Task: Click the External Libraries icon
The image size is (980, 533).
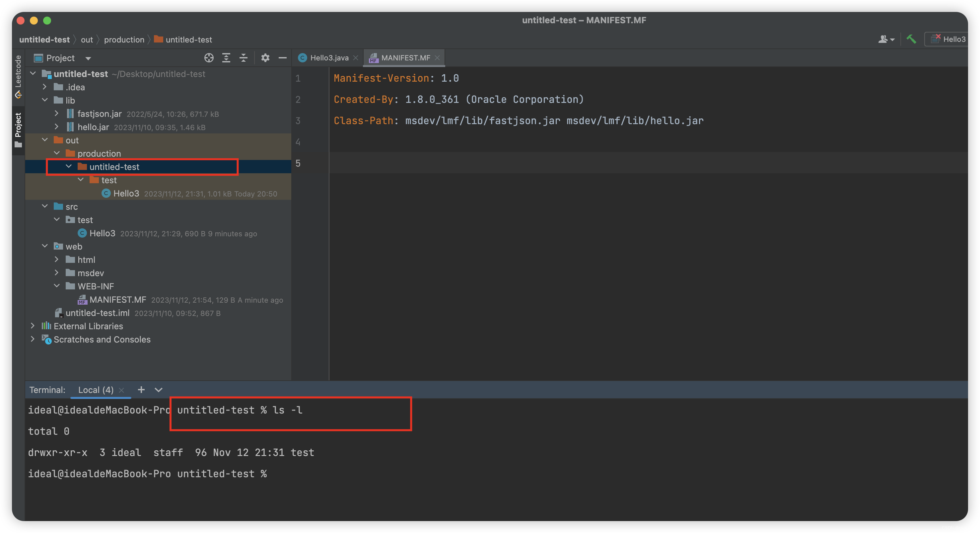Action: tap(46, 326)
